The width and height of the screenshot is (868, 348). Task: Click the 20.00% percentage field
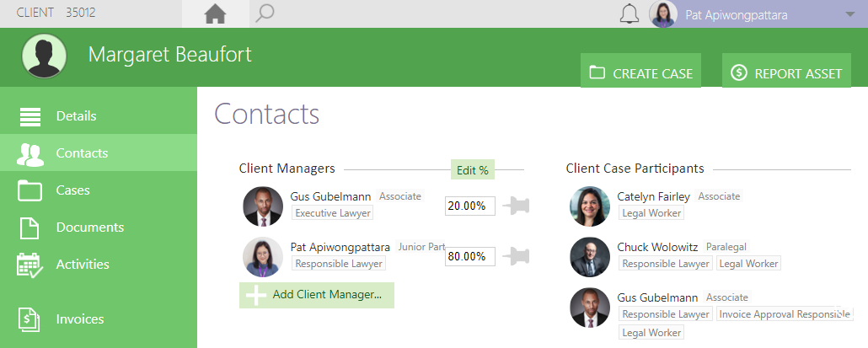click(470, 206)
